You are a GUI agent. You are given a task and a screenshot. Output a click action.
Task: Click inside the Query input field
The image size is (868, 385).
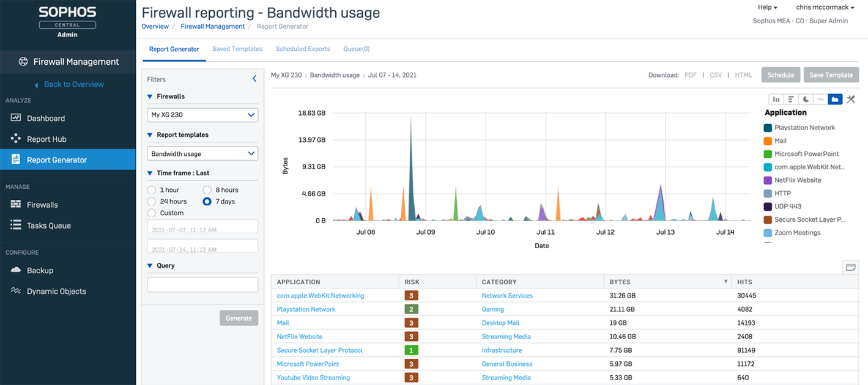pos(202,284)
